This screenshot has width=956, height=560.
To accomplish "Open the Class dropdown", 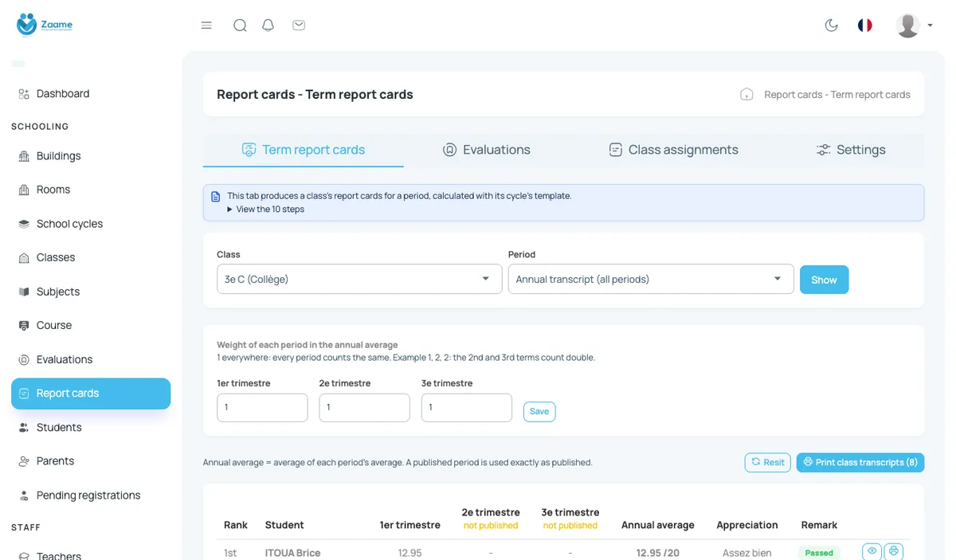I will (x=359, y=280).
